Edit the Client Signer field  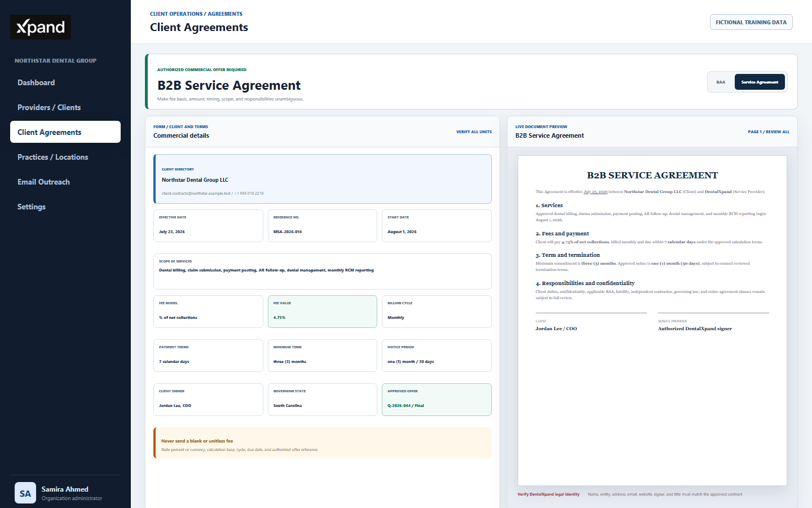(x=208, y=400)
